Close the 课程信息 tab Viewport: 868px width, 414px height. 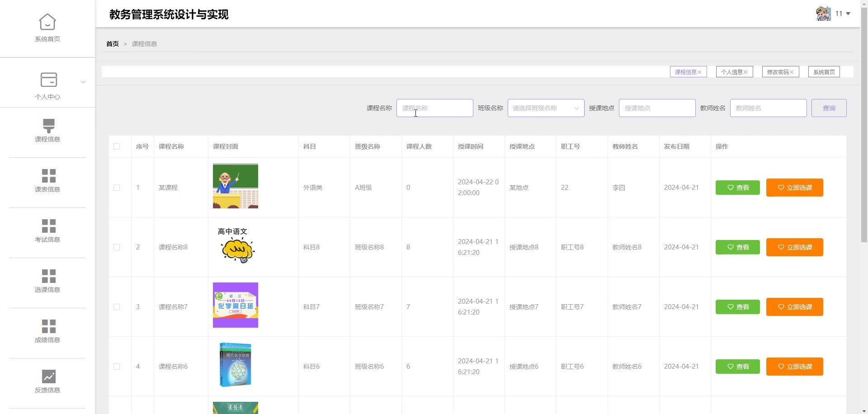699,72
